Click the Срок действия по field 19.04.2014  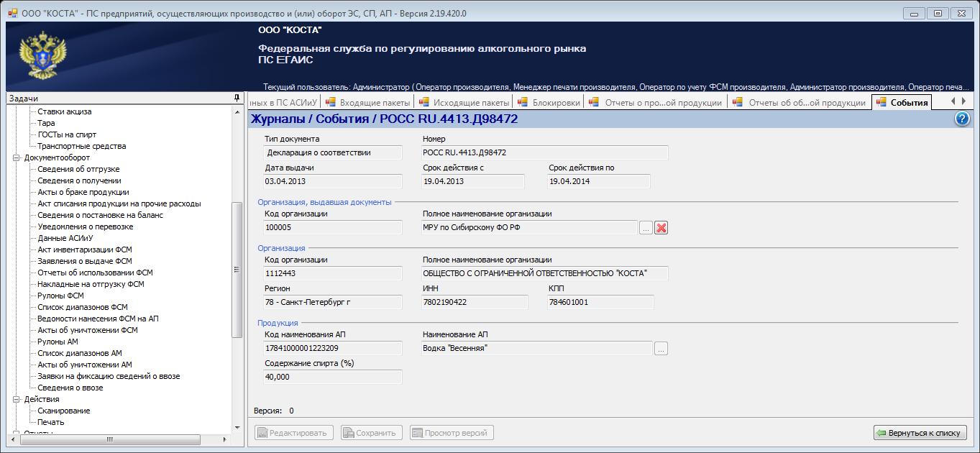[599, 181]
